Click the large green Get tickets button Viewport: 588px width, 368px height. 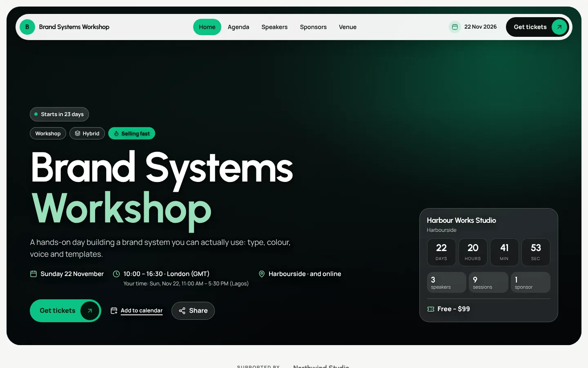(x=65, y=311)
